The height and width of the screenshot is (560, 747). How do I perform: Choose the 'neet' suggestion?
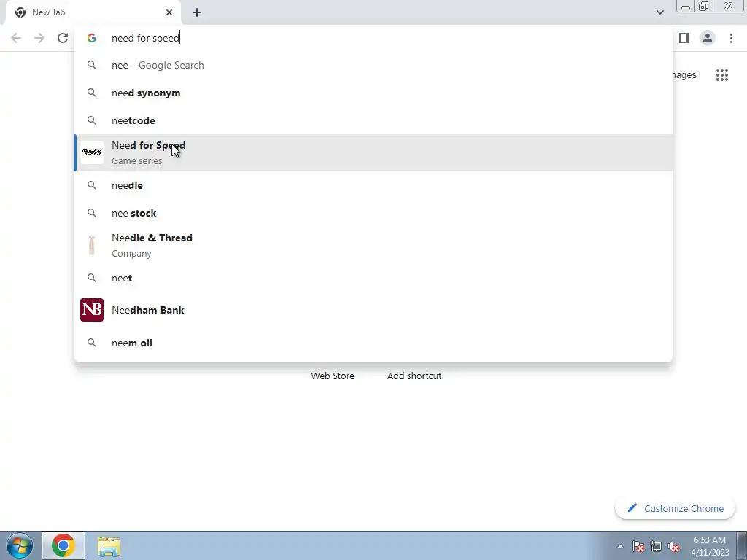[x=373, y=278]
